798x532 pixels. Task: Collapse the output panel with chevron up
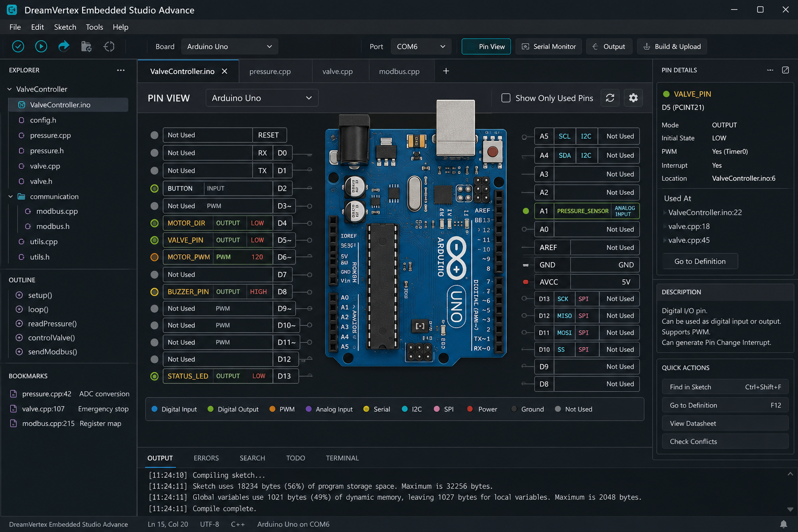[790, 474]
